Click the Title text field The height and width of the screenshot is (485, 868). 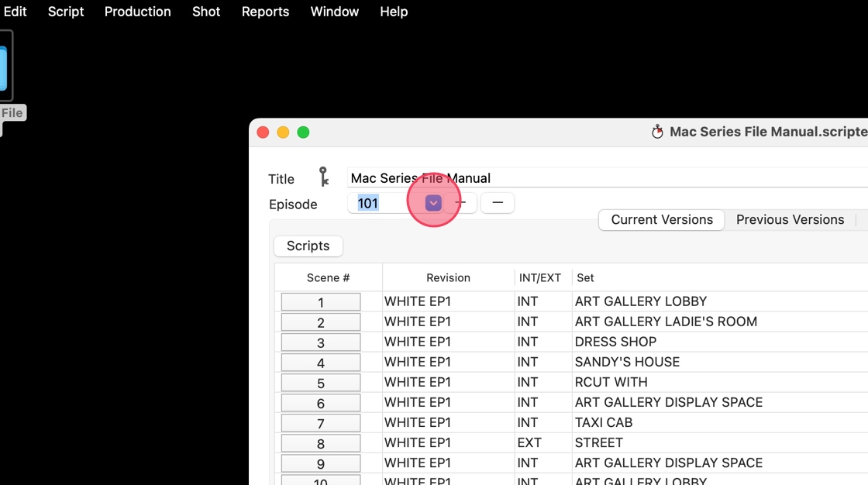click(x=608, y=177)
